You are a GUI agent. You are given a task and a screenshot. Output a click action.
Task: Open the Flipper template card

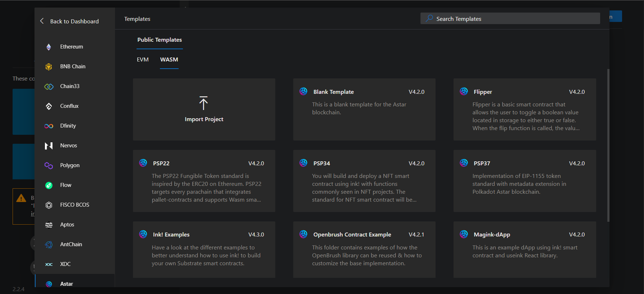(524, 109)
